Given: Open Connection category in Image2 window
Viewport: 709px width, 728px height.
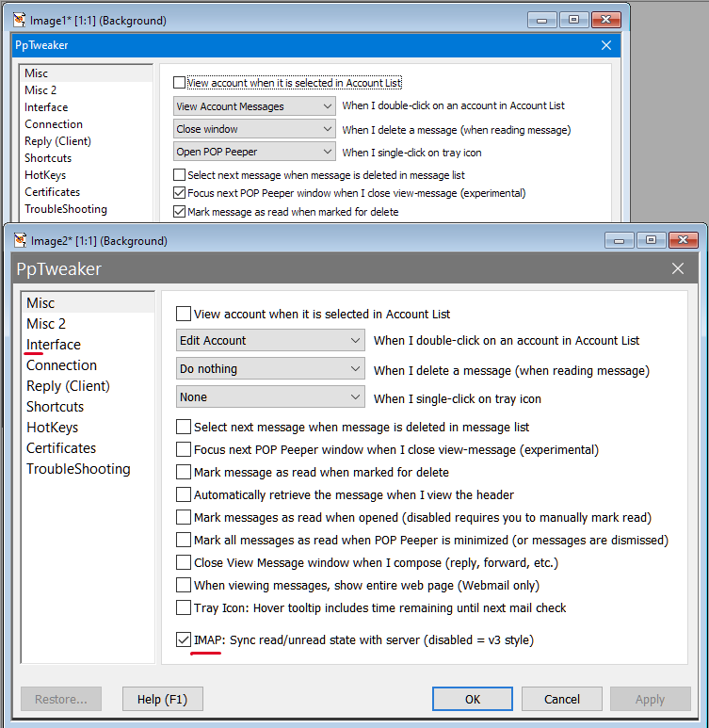Looking at the screenshot, I should 88,365.
